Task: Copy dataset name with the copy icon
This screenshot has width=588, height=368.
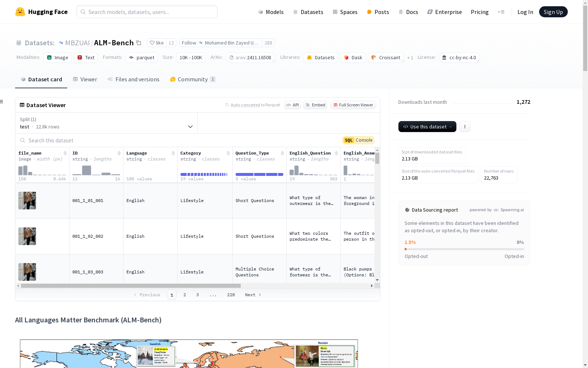Action: coord(139,43)
